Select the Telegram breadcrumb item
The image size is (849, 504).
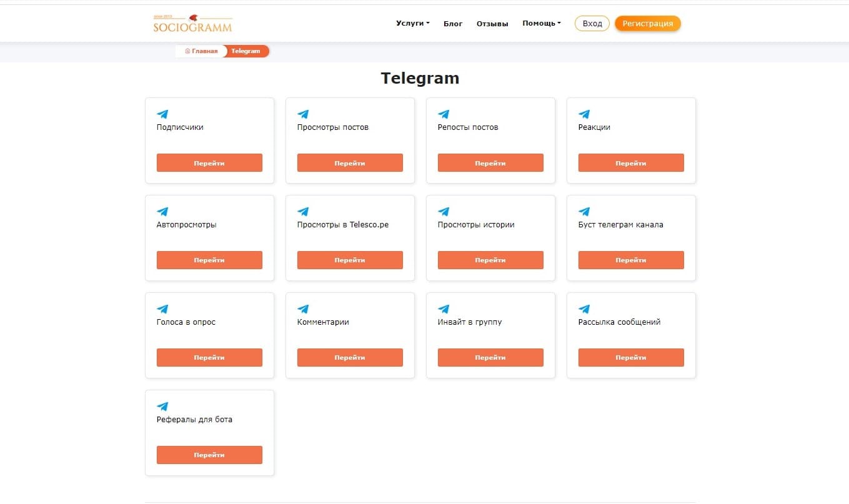pyautogui.click(x=246, y=51)
